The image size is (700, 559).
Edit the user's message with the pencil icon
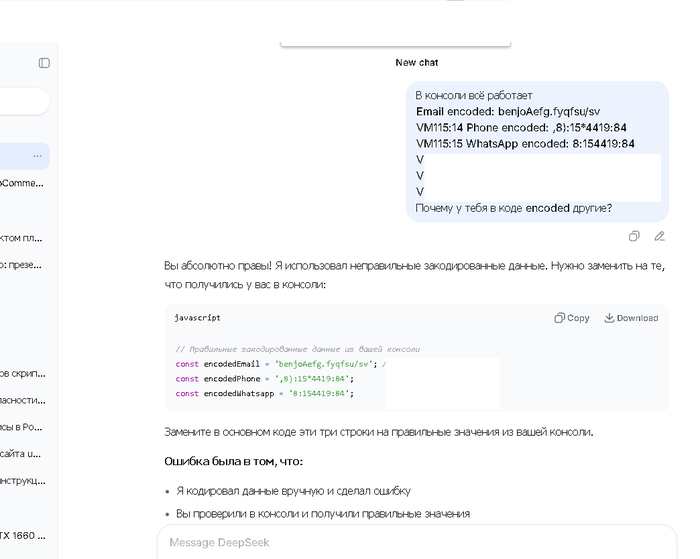coord(659,236)
